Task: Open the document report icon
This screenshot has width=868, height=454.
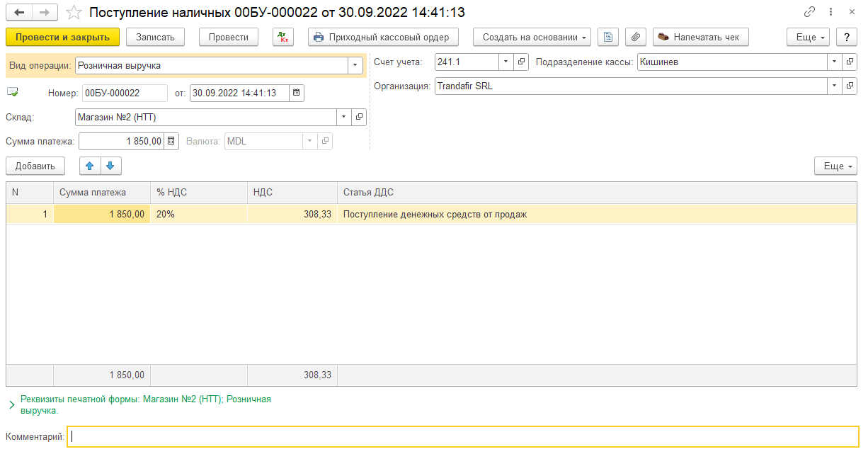Action: pos(608,37)
